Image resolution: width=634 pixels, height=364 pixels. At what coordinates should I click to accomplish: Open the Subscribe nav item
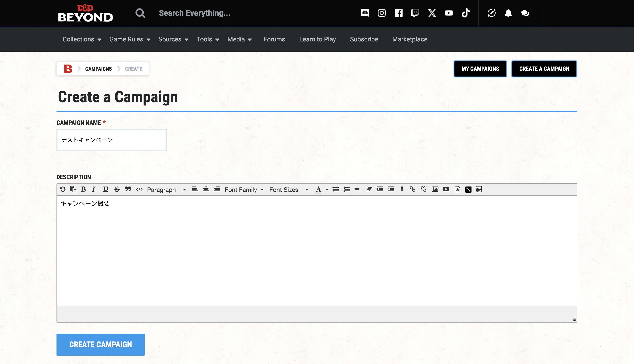point(364,39)
